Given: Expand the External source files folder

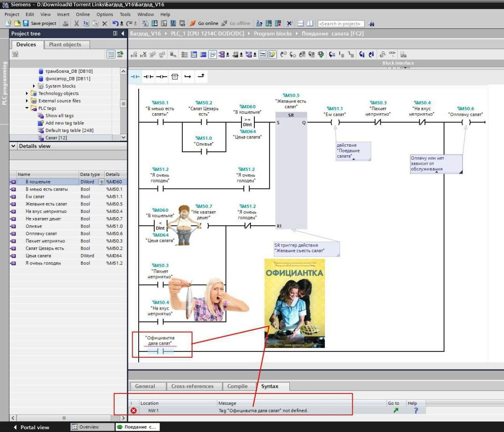Looking at the screenshot, I should click(x=27, y=101).
